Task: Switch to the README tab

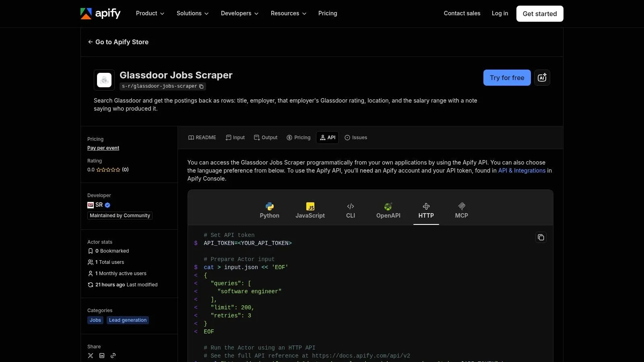Action: (202, 138)
